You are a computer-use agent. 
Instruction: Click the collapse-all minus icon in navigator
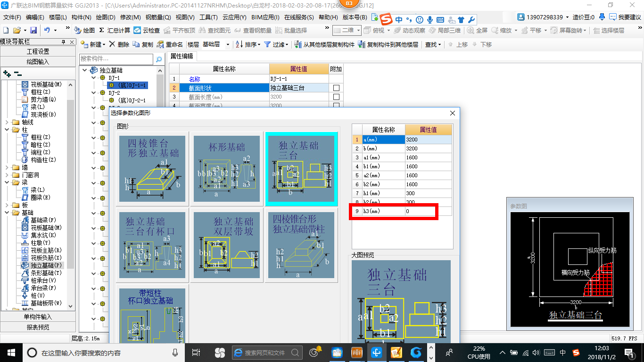17,74
